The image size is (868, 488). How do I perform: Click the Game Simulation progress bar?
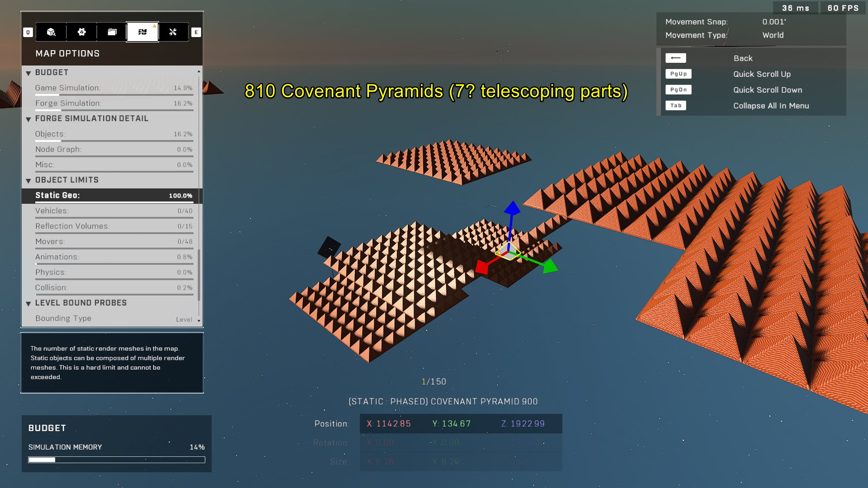click(x=114, y=95)
